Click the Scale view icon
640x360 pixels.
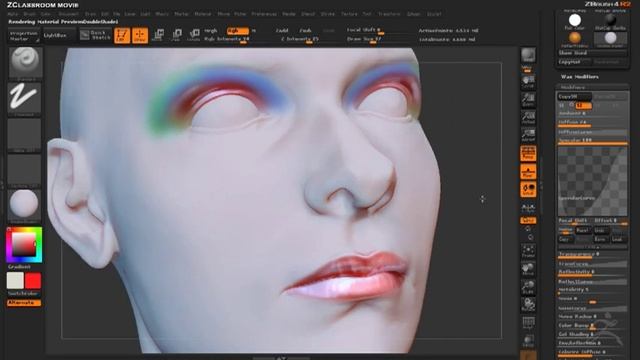coord(528,287)
